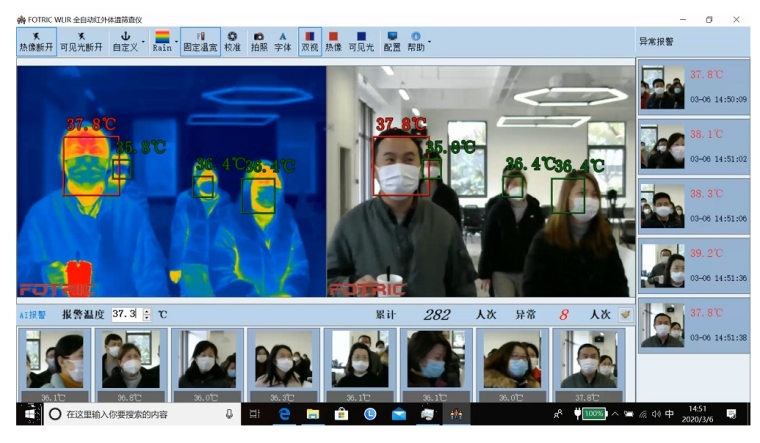Click the AI报警 alarm button
This screenshot has height=443, width=760.
[x=33, y=314]
